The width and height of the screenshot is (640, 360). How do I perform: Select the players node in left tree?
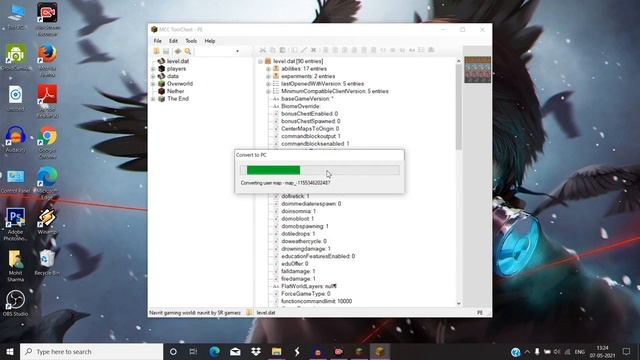tap(176, 69)
